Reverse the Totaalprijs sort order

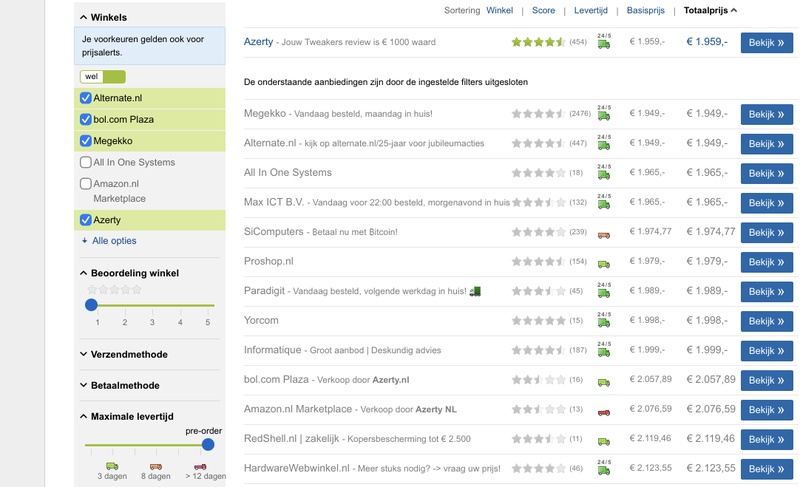710,10
